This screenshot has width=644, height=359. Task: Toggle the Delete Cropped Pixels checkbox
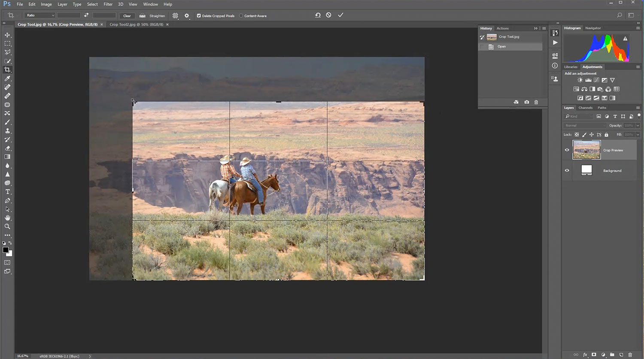tap(199, 16)
